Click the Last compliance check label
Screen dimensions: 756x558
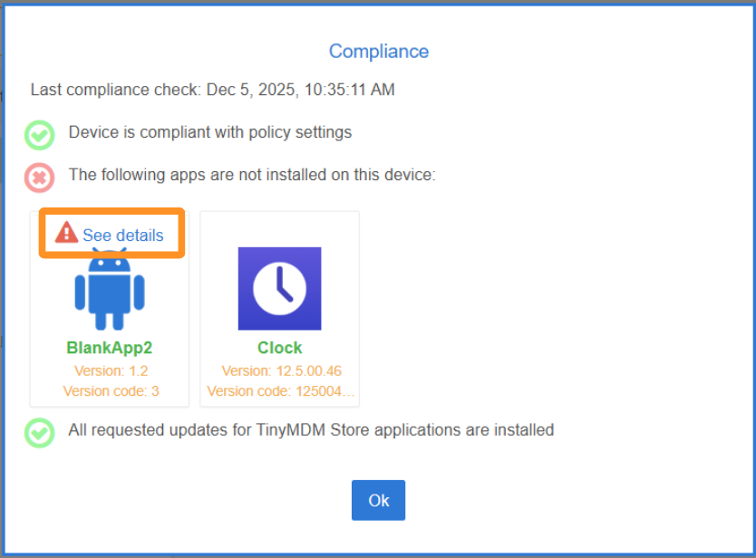[116, 90]
